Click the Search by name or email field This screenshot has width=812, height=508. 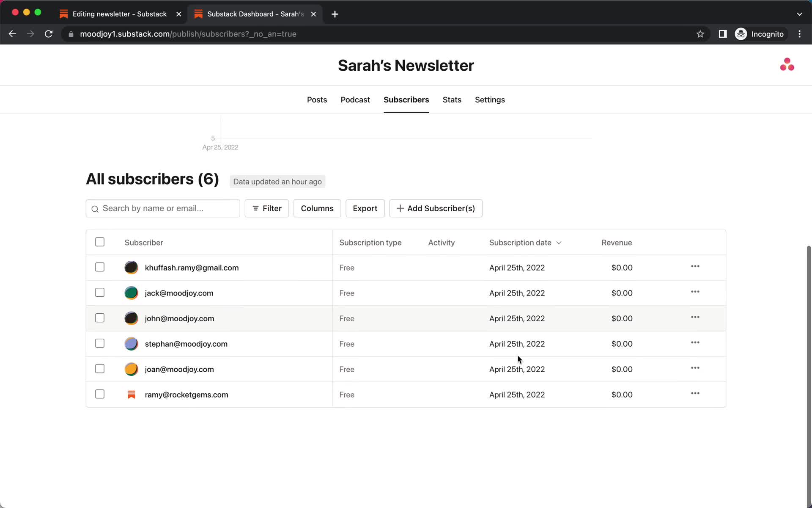click(x=163, y=208)
